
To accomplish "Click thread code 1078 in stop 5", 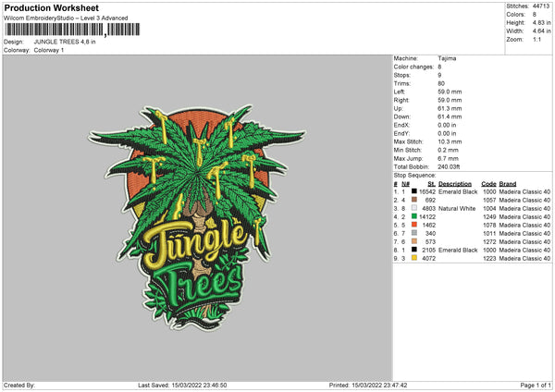I will point(489,225).
